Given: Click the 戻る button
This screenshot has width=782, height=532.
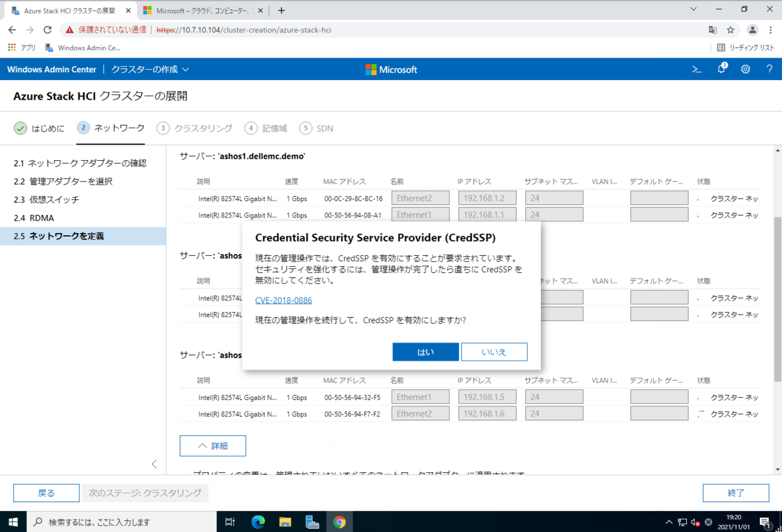Looking at the screenshot, I should [x=46, y=493].
